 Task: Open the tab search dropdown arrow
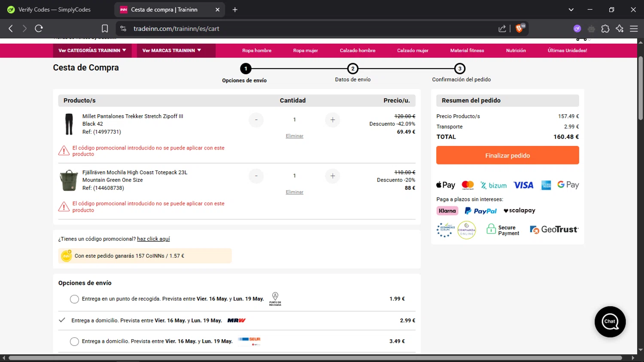point(571,9)
